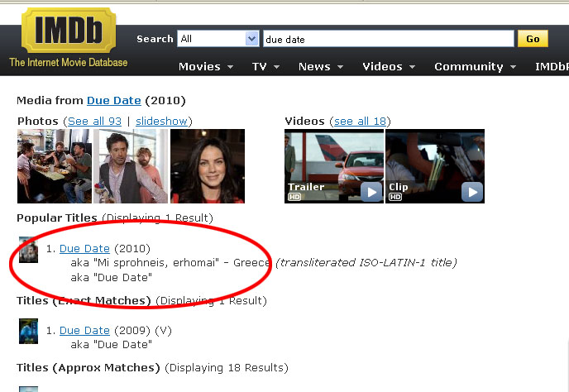The width and height of the screenshot is (569, 392).
Task: Open the News menu
Action: (321, 66)
